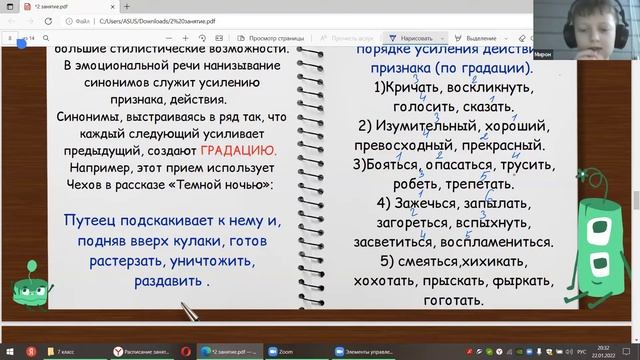The image size is (640, 360).
Task: Open the Windows notification center
Action: coord(627,351)
